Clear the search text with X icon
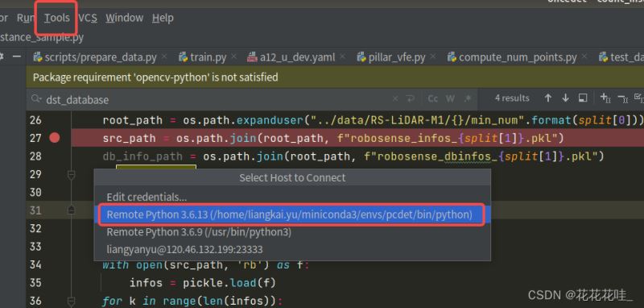 pos(395,98)
